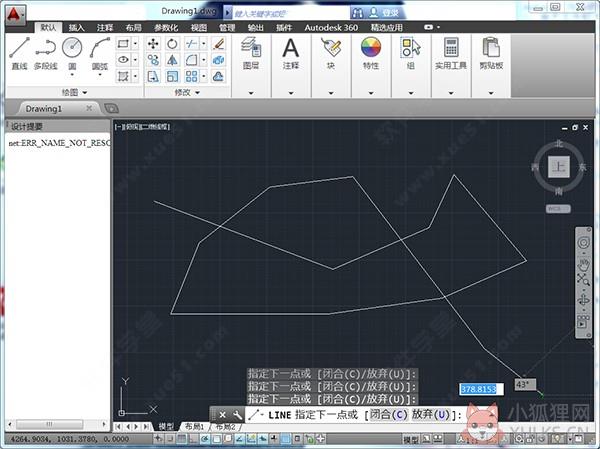This screenshot has height=449, width=600.
Task: Switch to the View (视图) ribbon tab
Action: [199, 27]
